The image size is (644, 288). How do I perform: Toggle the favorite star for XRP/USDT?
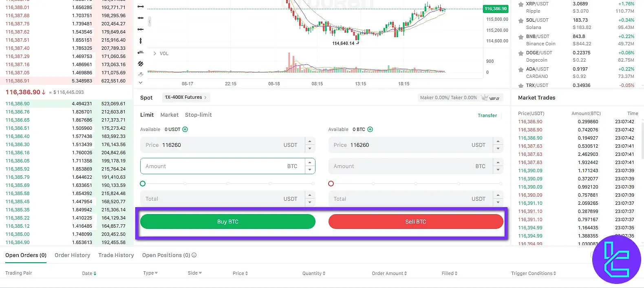tap(520, 4)
